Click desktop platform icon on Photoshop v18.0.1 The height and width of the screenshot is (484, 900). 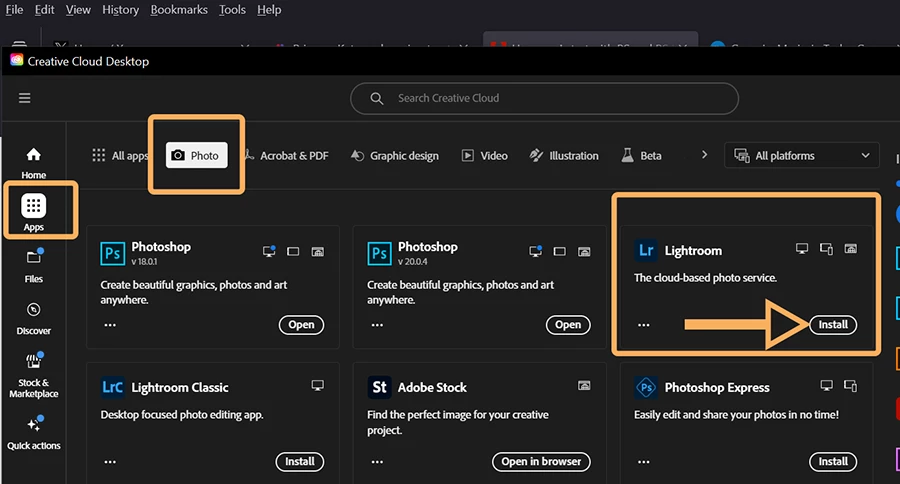(x=269, y=251)
